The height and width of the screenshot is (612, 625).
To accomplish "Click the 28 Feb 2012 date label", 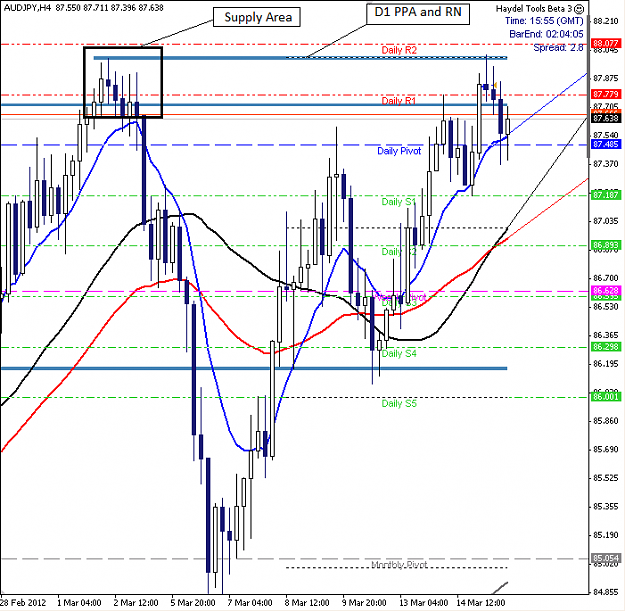I will point(23,603).
